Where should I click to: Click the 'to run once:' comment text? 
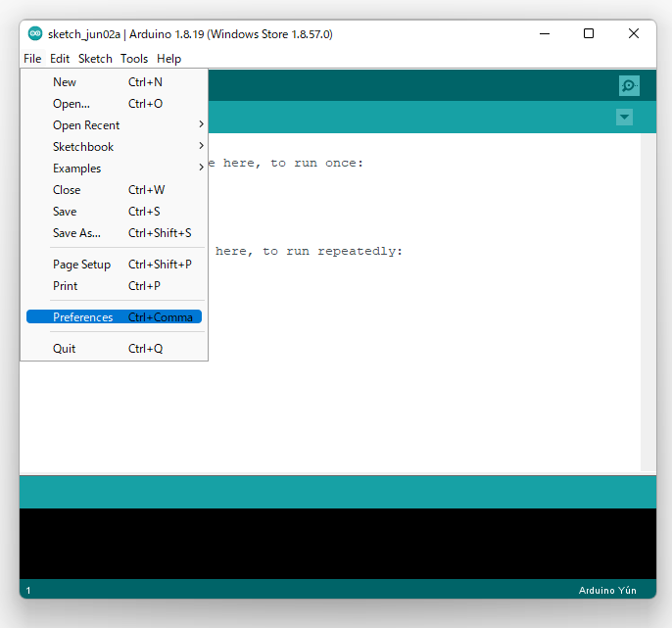(316, 164)
